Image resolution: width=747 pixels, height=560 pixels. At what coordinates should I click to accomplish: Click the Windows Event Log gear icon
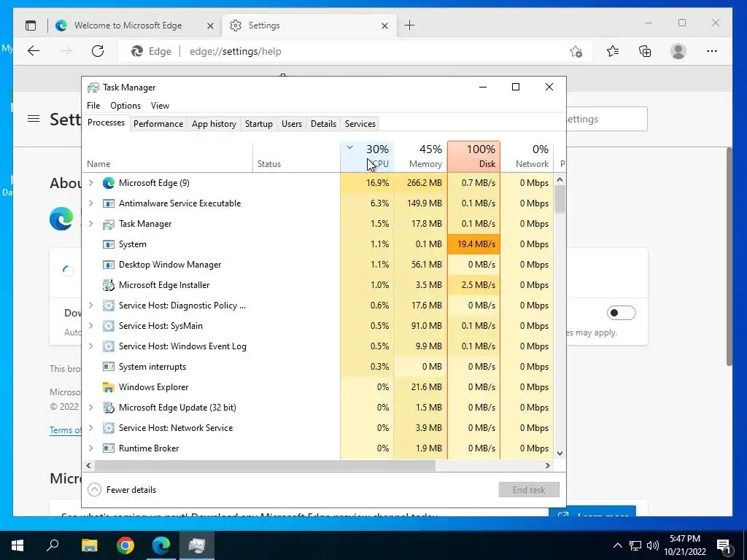[109, 346]
